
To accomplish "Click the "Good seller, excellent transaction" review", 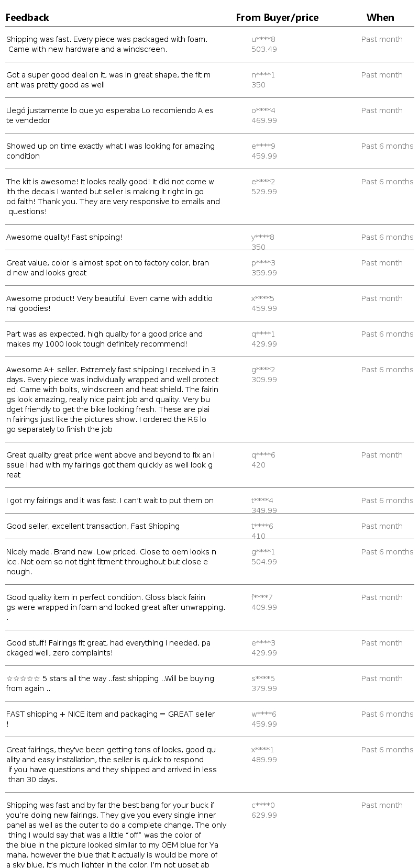I will (93, 526).
